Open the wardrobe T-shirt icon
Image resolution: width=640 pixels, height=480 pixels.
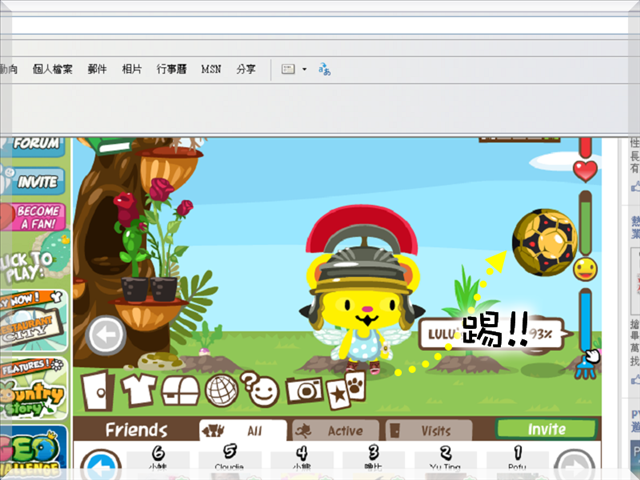[138, 391]
